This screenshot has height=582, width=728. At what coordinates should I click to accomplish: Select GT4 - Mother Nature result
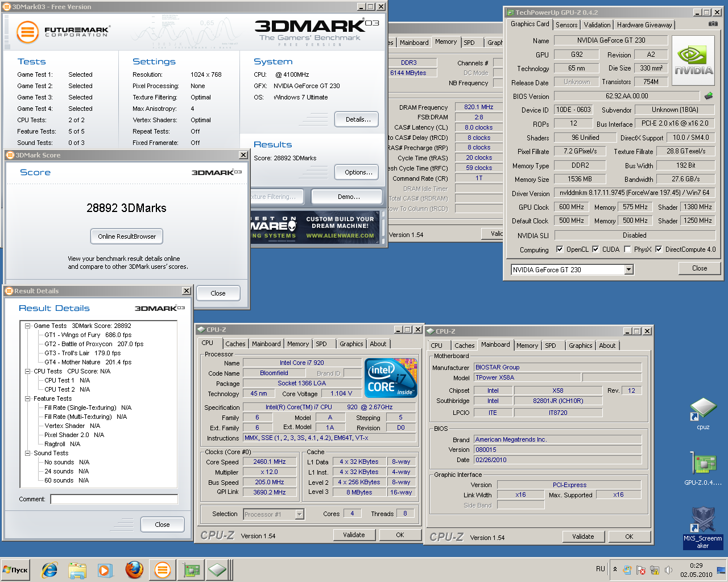[x=88, y=362]
